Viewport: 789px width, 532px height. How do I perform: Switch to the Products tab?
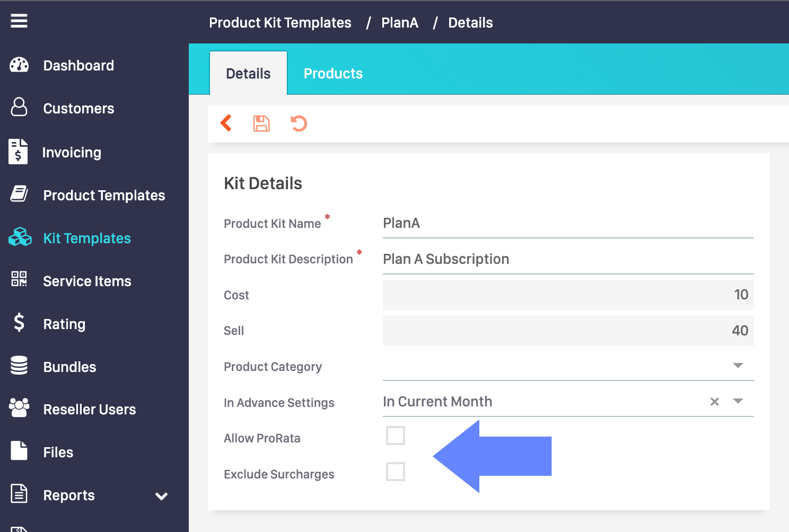pyautogui.click(x=333, y=74)
